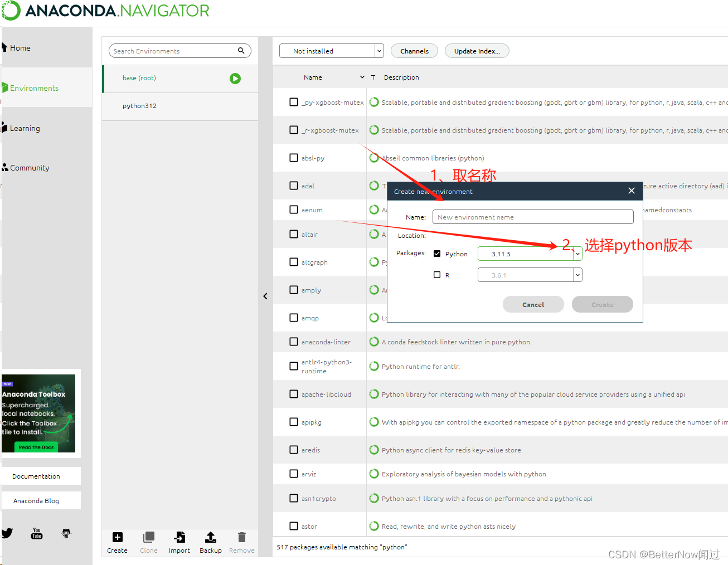Click status circle icon for anaconda-linter
The height and width of the screenshot is (565, 728).
tap(374, 342)
